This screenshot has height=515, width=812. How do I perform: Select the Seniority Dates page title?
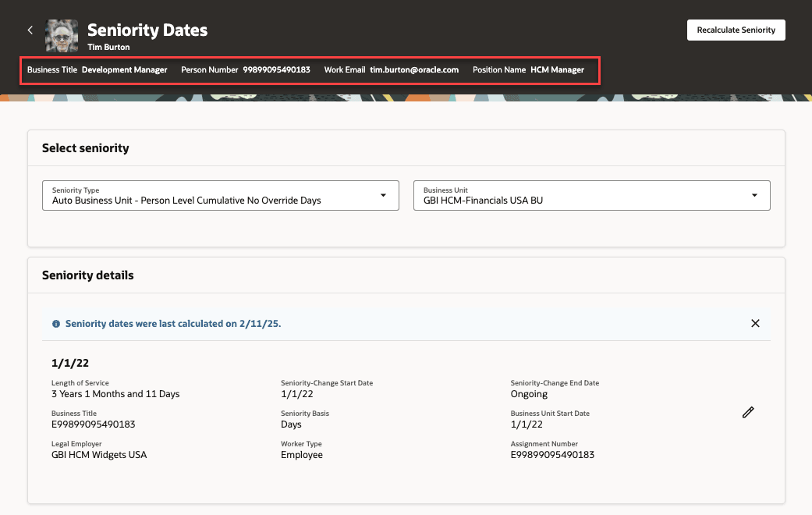147,30
